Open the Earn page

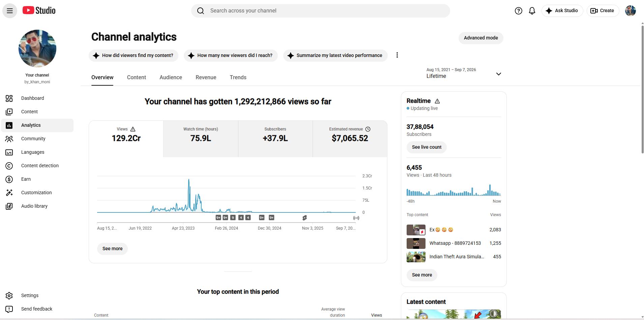(x=37, y=179)
